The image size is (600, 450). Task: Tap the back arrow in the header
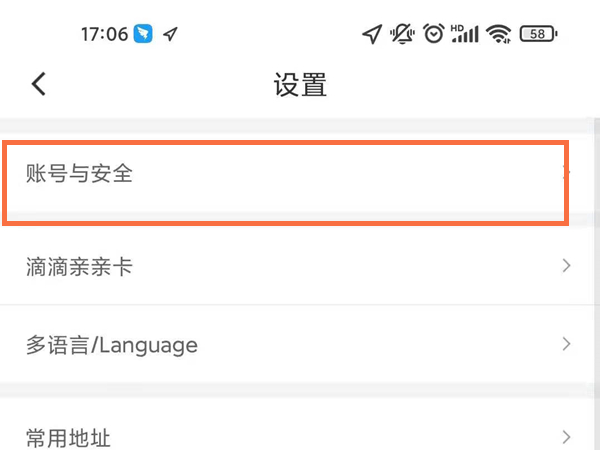coord(39,84)
